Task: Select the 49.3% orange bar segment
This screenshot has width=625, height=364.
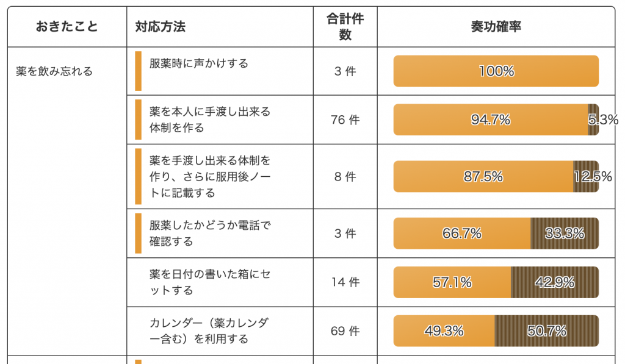Action: tap(444, 331)
